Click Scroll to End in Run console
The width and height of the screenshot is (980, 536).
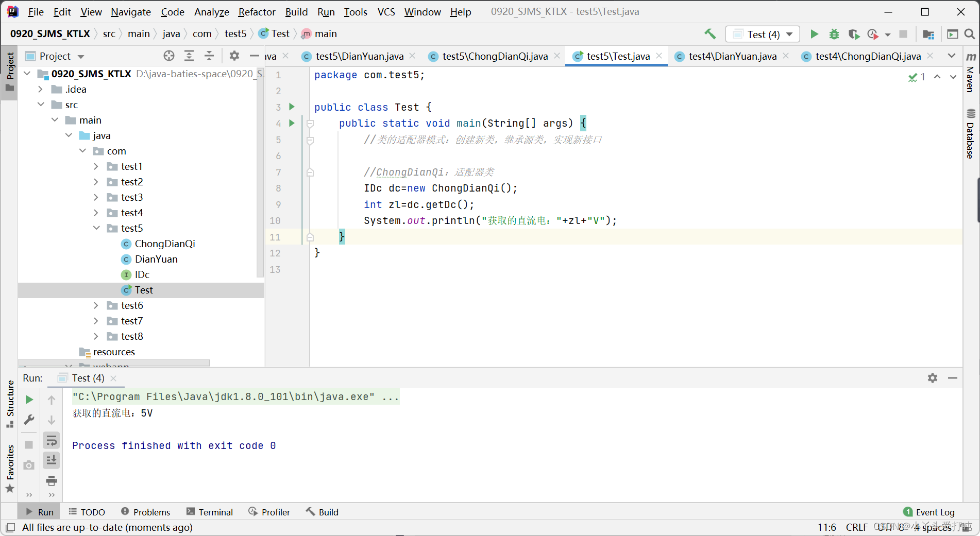52,460
